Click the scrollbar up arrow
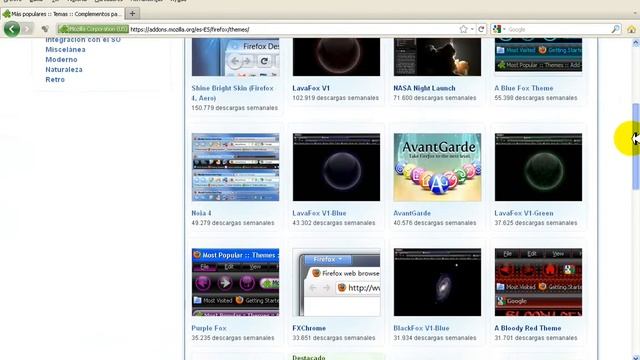Screen dimensions: 640x360 coord(636,42)
